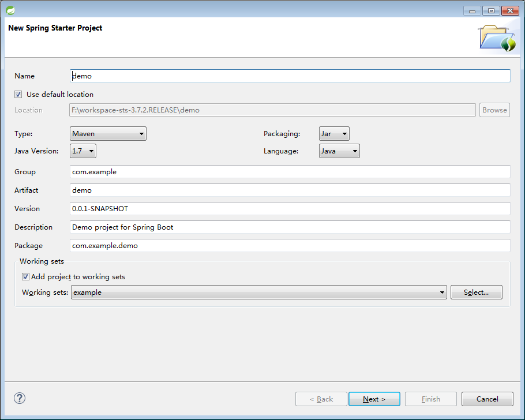The width and height of the screenshot is (525, 420).
Task: Open the Language dropdown showing Java
Action: (x=339, y=151)
